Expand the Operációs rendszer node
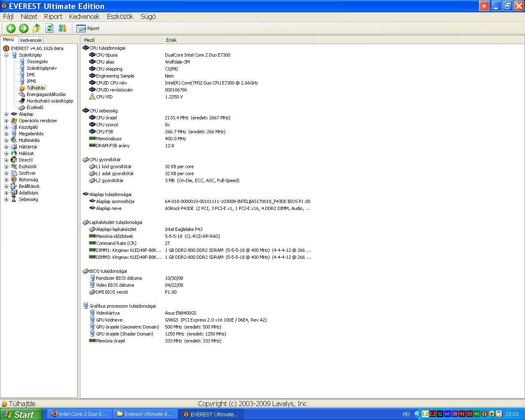Viewport: 525px width, 420px height. point(6,121)
